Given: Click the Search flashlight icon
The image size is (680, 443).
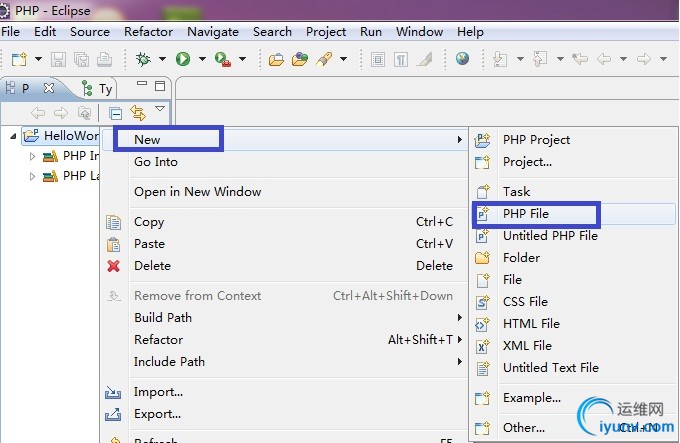Looking at the screenshot, I should coord(324,59).
